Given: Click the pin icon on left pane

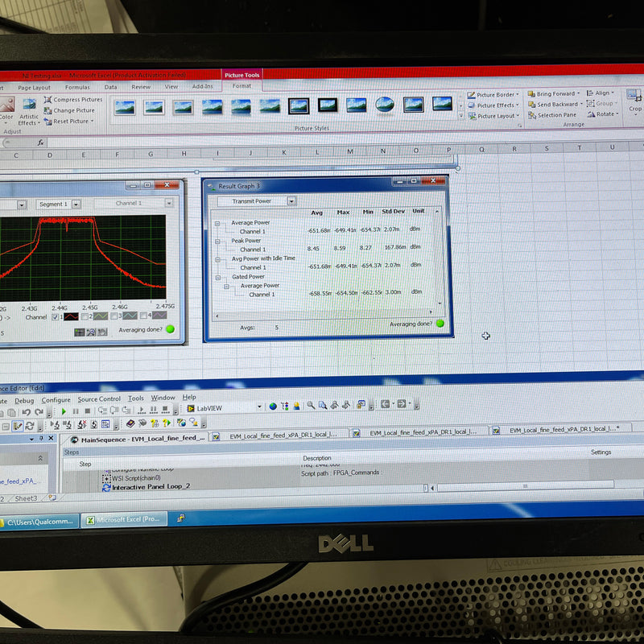Looking at the screenshot, I should coord(41,439).
